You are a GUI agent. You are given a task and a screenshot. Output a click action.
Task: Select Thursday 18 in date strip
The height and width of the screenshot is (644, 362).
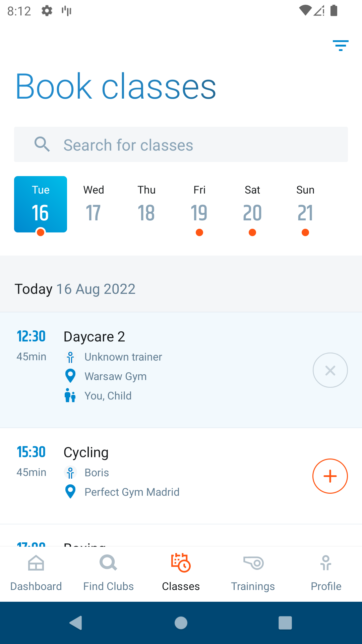pyautogui.click(x=146, y=205)
